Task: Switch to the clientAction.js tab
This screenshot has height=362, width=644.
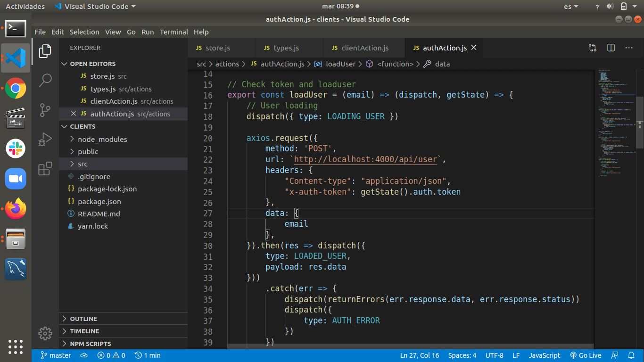Action: [x=364, y=48]
